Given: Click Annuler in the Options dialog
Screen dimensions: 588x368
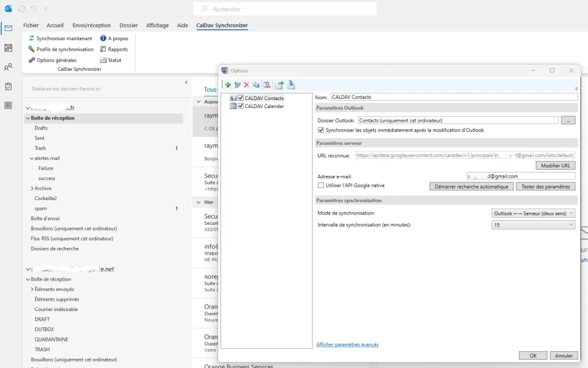Looking at the screenshot, I should pos(564,355).
